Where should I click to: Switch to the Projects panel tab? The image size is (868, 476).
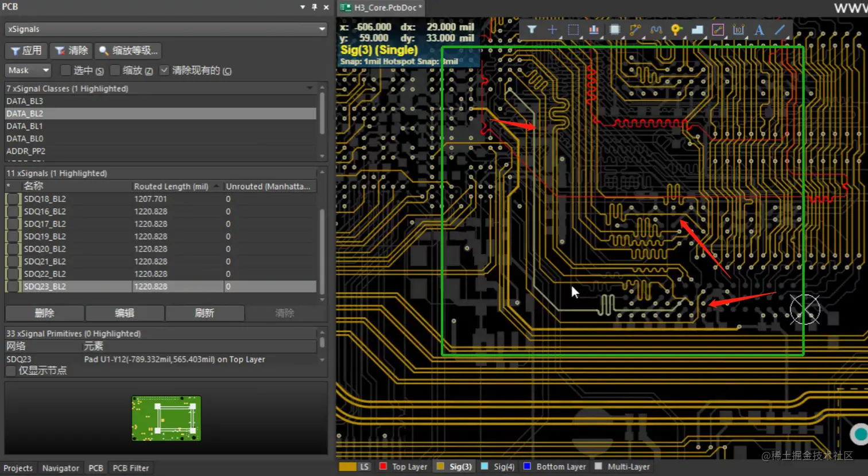[x=18, y=468]
